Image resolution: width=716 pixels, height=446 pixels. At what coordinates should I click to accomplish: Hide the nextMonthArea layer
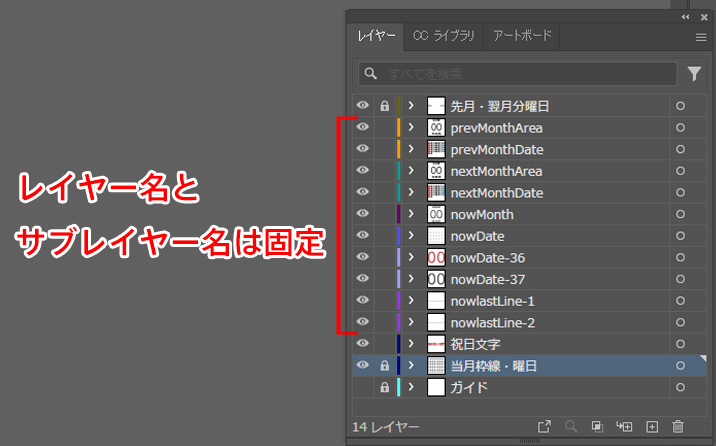click(363, 170)
